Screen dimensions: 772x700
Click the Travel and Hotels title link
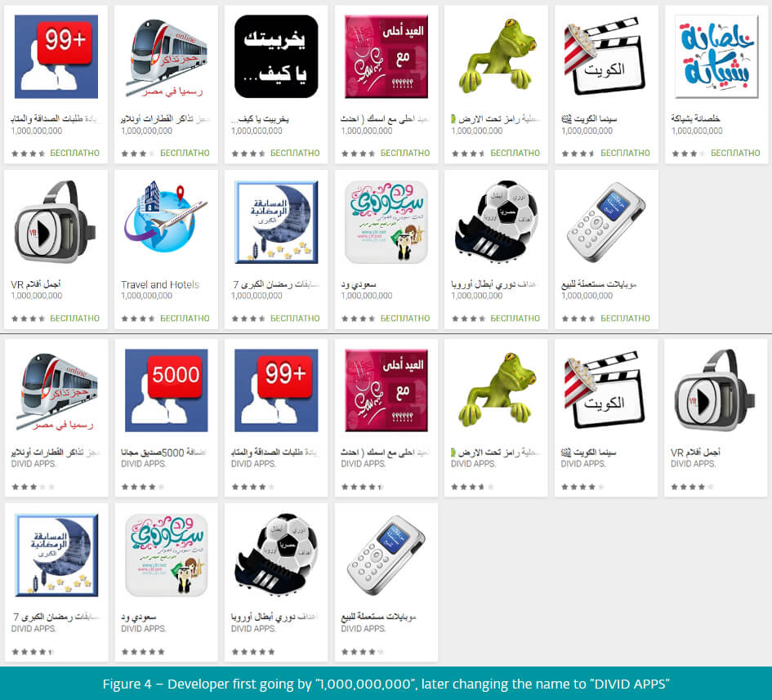click(x=160, y=284)
